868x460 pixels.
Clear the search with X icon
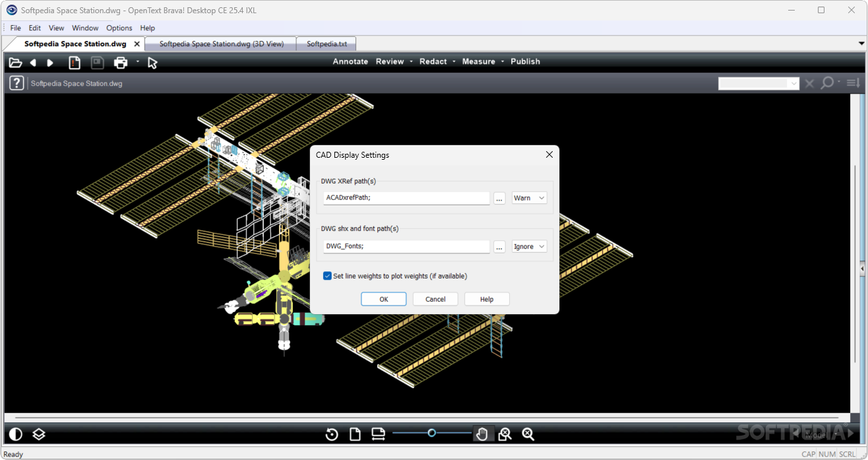[809, 83]
